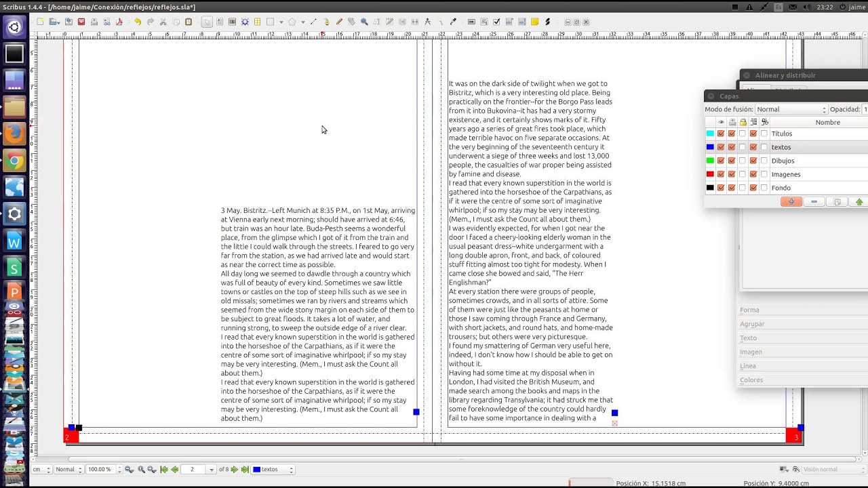Select the Zoom magnifier tool
Screen dimensions: 868x488
click(363, 22)
